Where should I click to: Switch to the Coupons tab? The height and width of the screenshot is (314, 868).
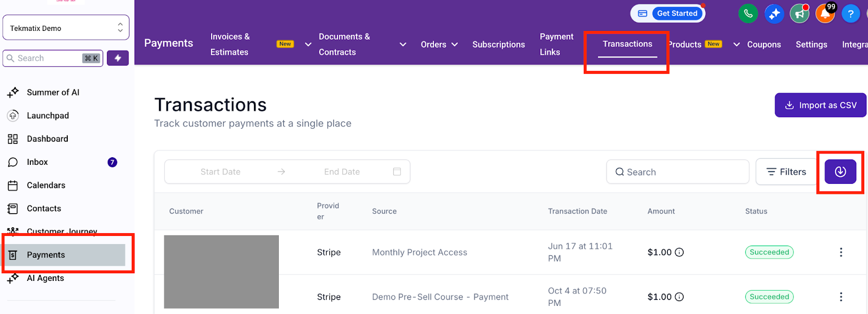coord(764,44)
